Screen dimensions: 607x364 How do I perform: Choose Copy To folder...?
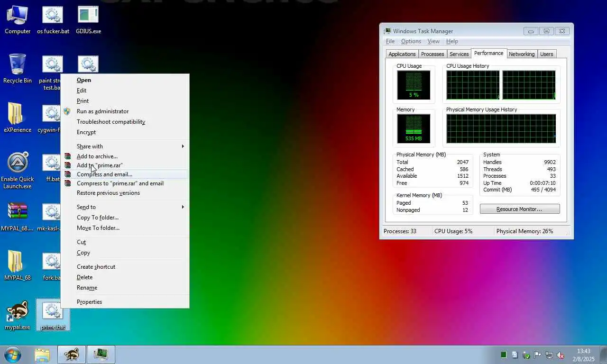coord(125,218)
